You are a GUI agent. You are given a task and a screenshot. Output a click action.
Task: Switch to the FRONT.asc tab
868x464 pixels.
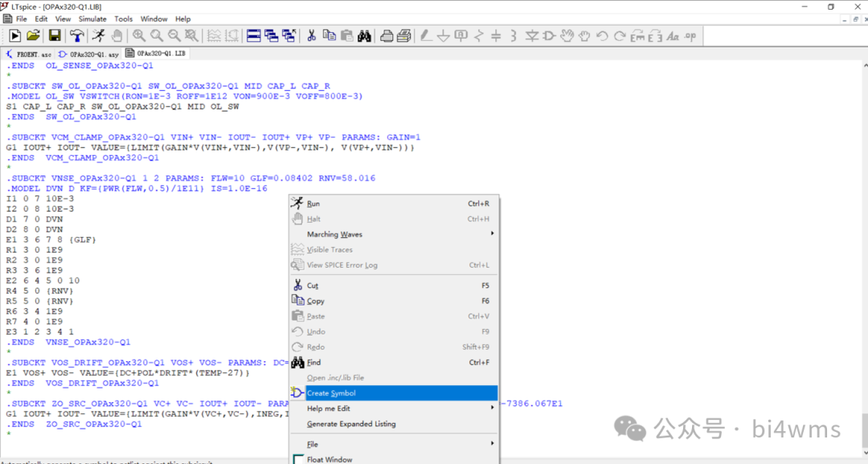[29, 54]
